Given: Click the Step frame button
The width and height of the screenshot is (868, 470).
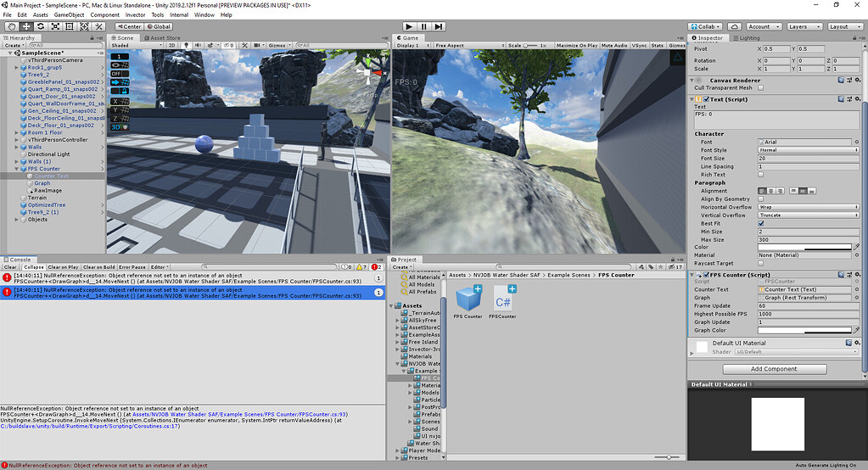Looking at the screenshot, I should (440, 27).
